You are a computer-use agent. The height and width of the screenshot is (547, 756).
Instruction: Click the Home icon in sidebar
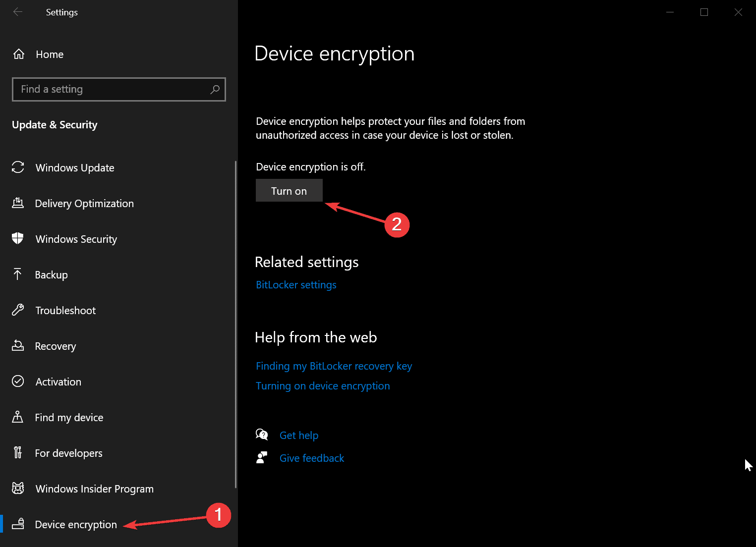(19, 54)
